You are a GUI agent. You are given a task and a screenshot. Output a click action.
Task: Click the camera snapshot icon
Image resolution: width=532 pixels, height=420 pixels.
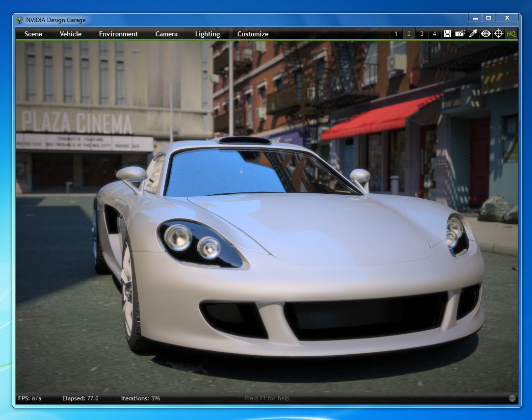click(460, 33)
